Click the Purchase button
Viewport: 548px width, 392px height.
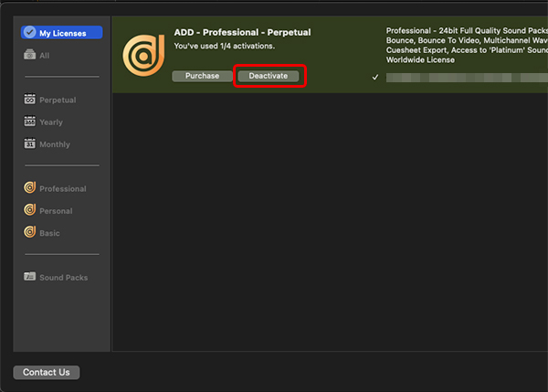coord(202,76)
